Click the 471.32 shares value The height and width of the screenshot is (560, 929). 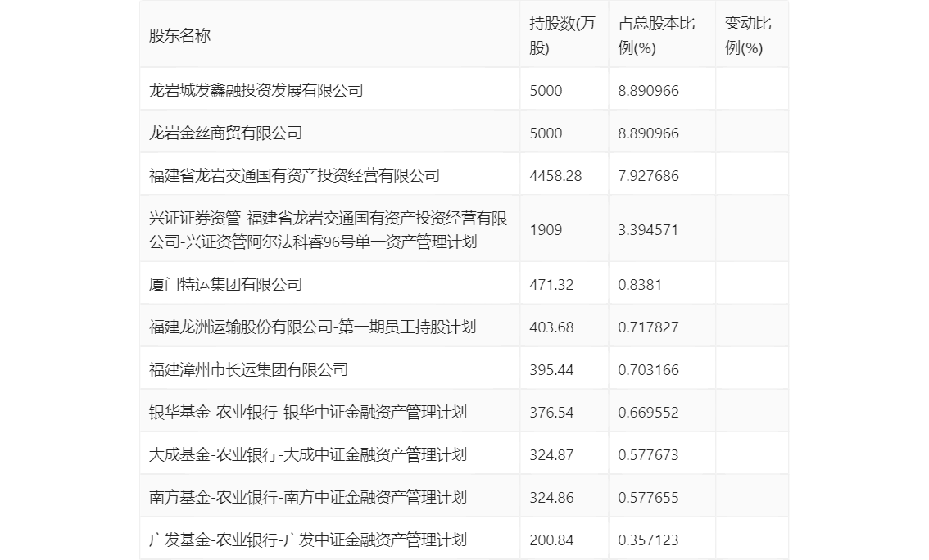click(x=551, y=285)
